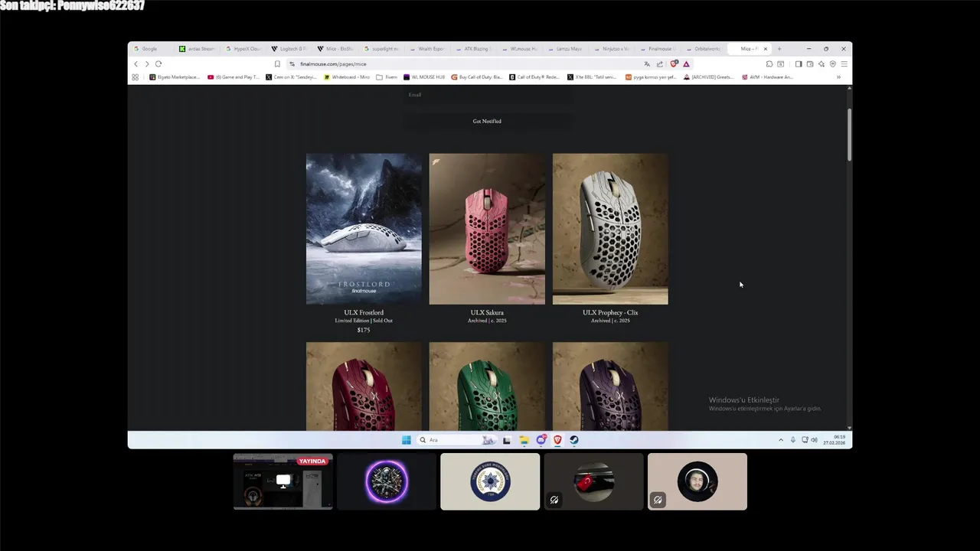Switch to the Wraith Esports tab
The image size is (980, 551).
(427, 49)
